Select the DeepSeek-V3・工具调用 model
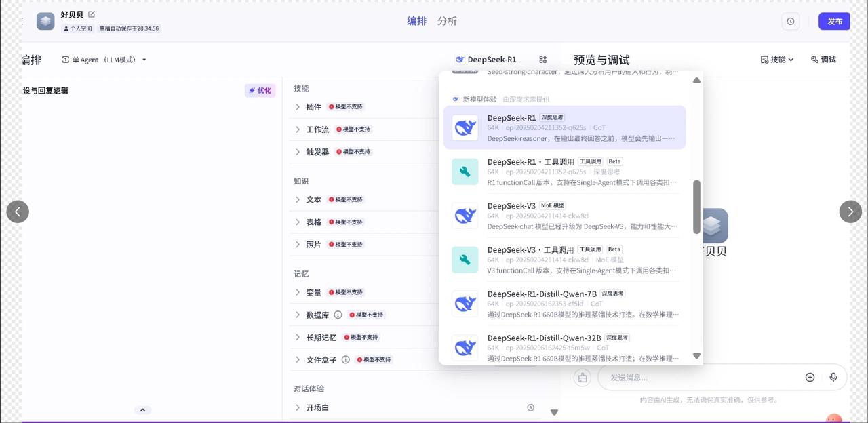 point(564,260)
